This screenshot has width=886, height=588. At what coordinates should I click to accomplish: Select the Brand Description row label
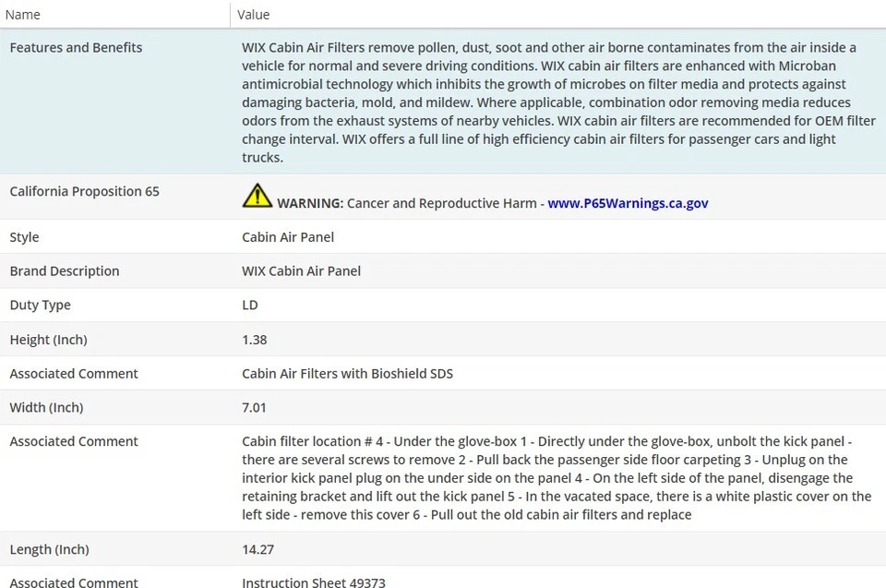point(65,271)
